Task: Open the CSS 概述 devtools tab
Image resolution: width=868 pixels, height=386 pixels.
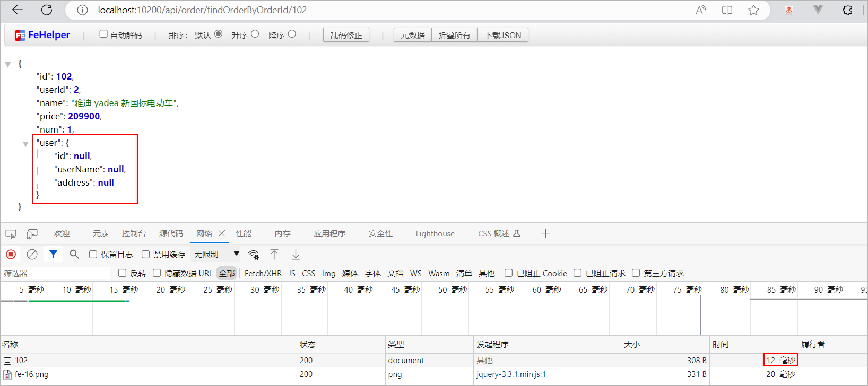Action: coord(499,234)
